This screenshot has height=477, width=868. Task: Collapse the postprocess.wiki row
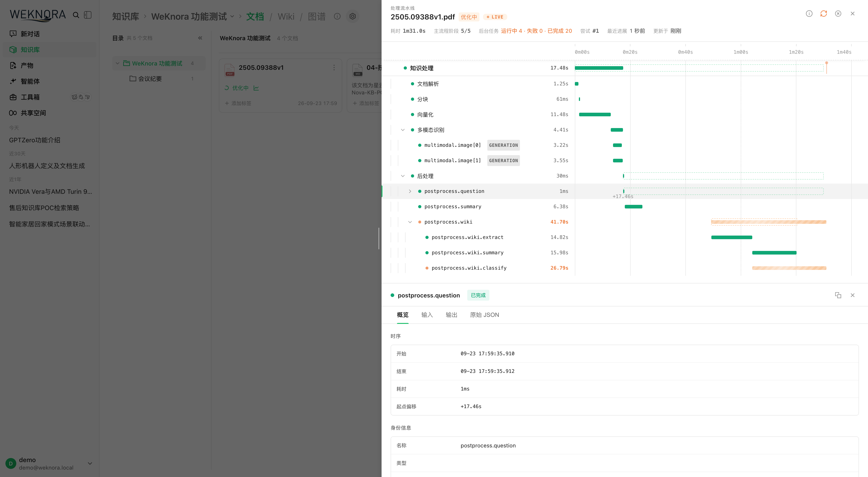pos(410,222)
